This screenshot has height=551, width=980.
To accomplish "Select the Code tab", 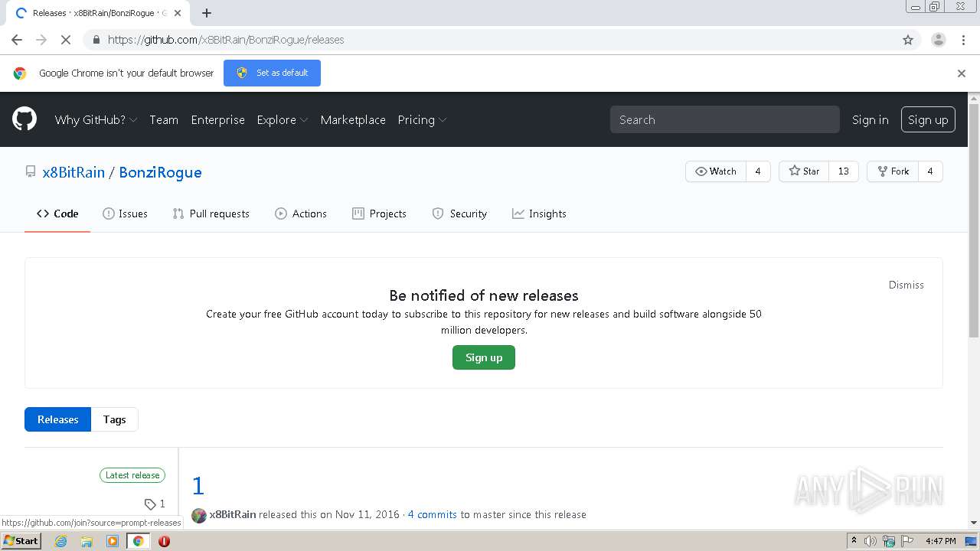I will click(x=57, y=214).
